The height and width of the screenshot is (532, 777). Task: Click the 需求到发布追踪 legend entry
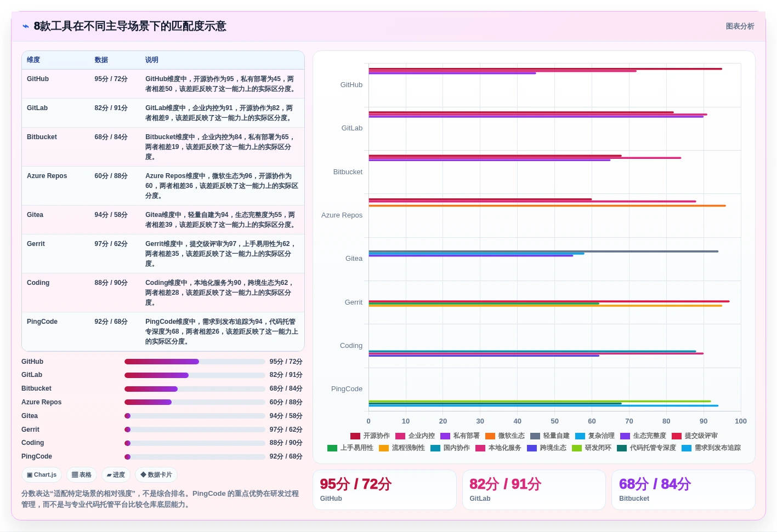(x=711, y=448)
